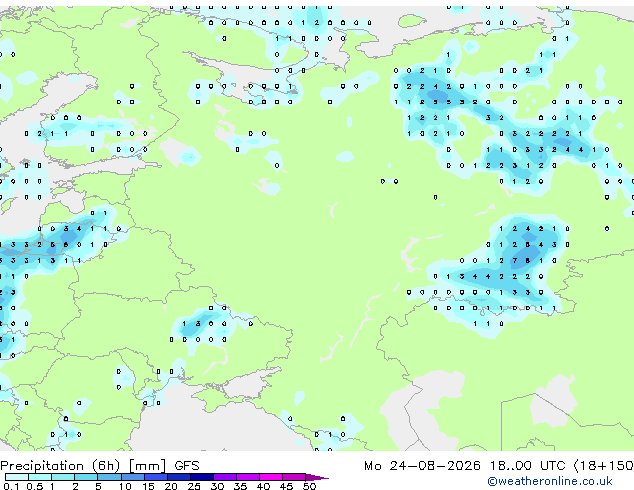Image resolution: width=634 pixels, height=490 pixels.
Task: Click the 'Mo 24-08-2026' date text
Action: point(422,466)
